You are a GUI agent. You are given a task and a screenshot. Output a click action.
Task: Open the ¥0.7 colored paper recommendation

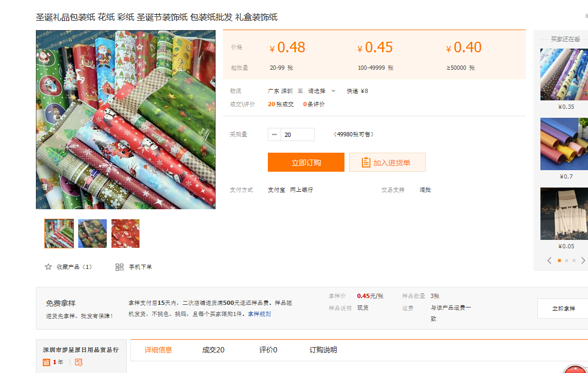(564, 144)
